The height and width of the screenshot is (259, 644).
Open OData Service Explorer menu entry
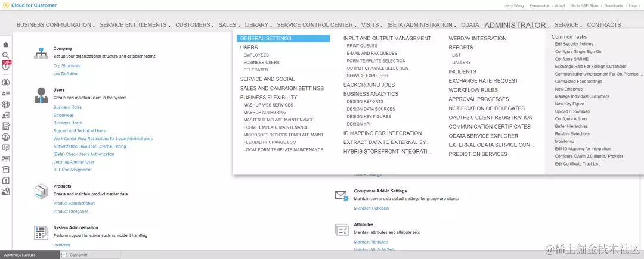click(x=484, y=136)
